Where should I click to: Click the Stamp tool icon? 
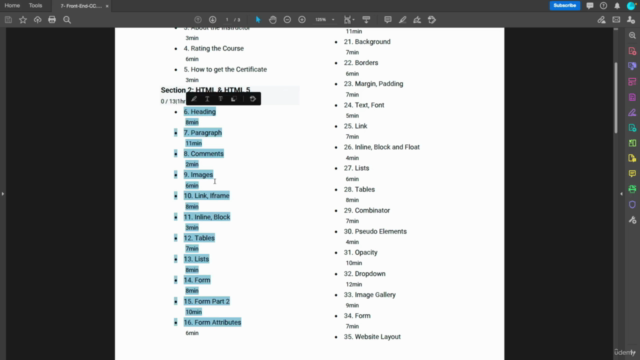[x=431, y=20]
